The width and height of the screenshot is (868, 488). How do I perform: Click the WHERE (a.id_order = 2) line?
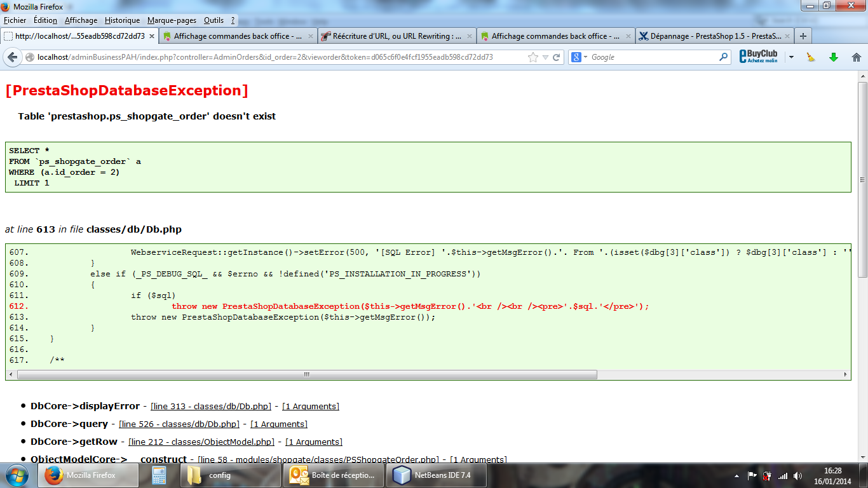[x=64, y=172]
